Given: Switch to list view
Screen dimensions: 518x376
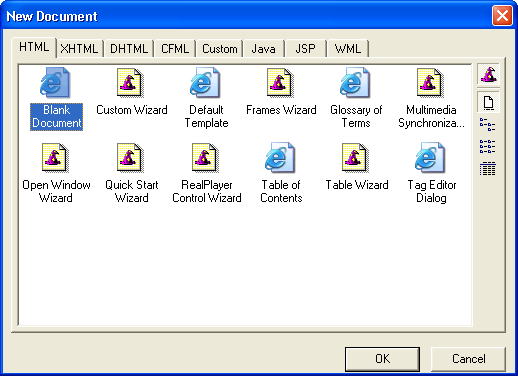Looking at the screenshot, I should (488, 147).
